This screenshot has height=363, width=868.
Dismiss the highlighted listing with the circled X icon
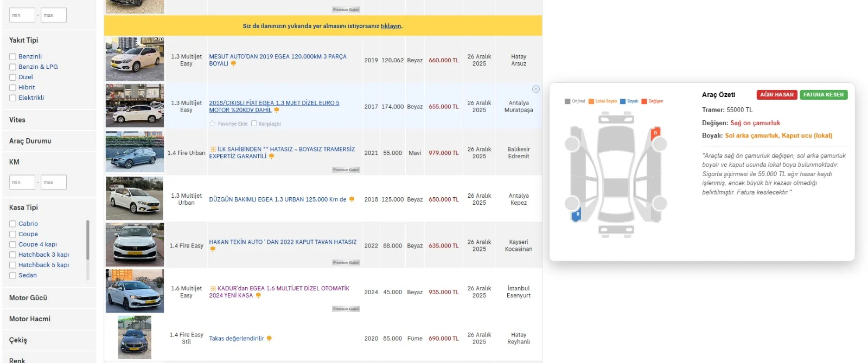point(536,89)
